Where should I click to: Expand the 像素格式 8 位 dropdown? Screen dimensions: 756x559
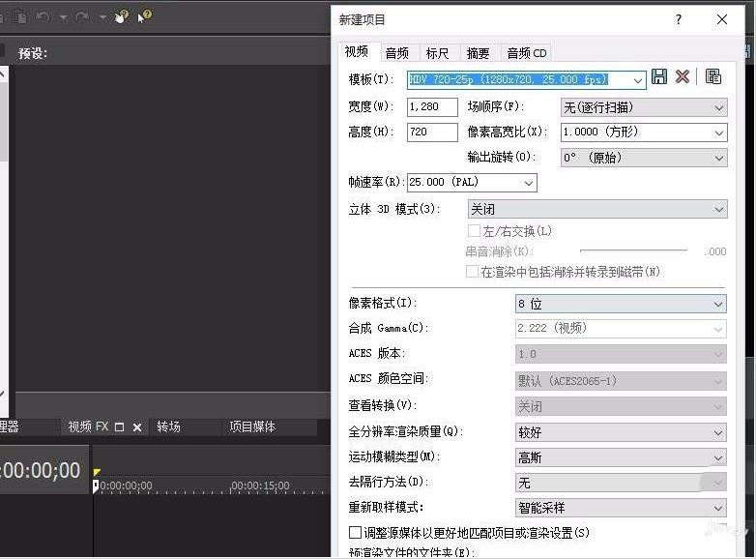click(718, 305)
